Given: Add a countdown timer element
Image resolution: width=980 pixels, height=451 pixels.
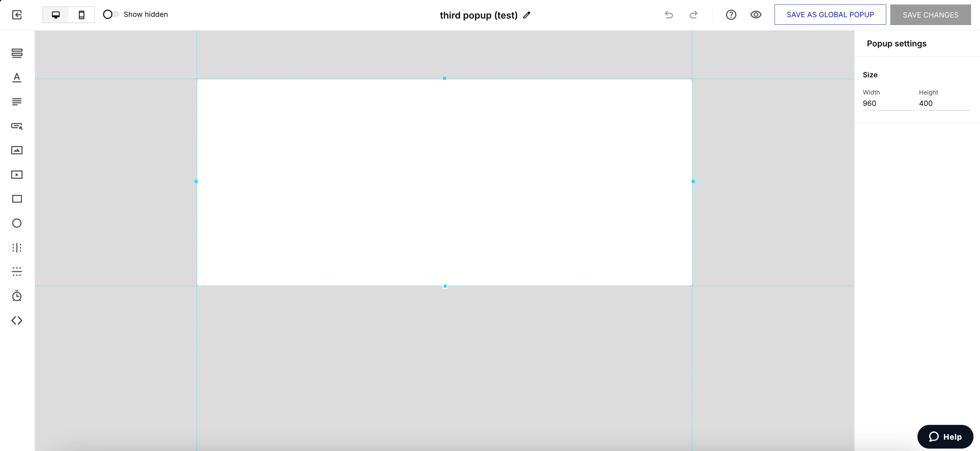Looking at the screenshot, I should point(17,296).
